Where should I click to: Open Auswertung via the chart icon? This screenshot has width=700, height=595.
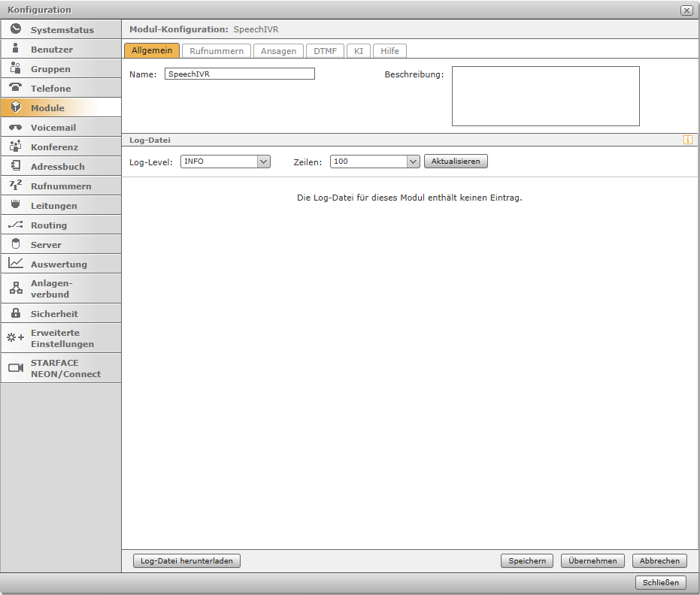pos(16,264)
